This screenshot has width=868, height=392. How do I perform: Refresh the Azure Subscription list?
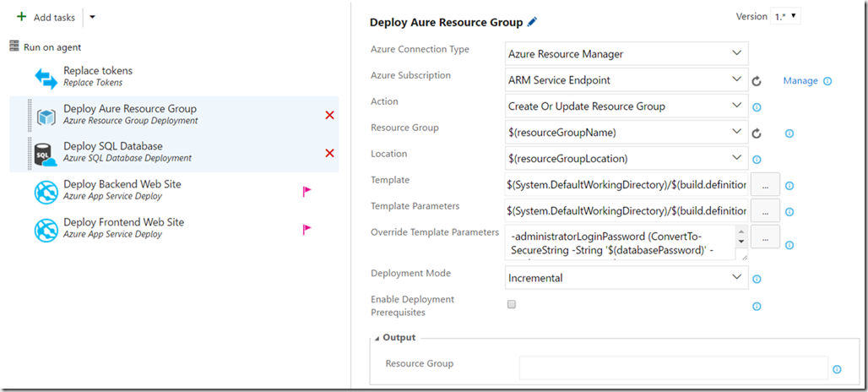[757, 81]
